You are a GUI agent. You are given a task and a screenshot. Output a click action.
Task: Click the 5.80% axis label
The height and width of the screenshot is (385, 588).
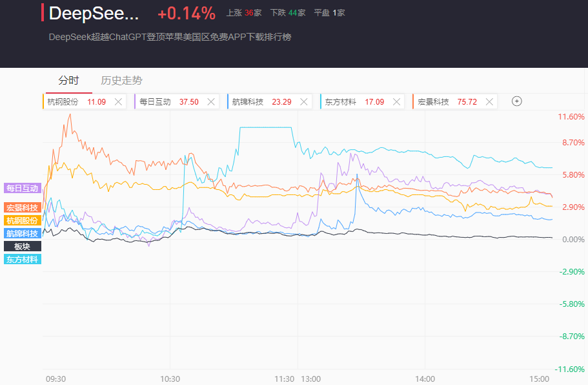[x=573, y=175]
